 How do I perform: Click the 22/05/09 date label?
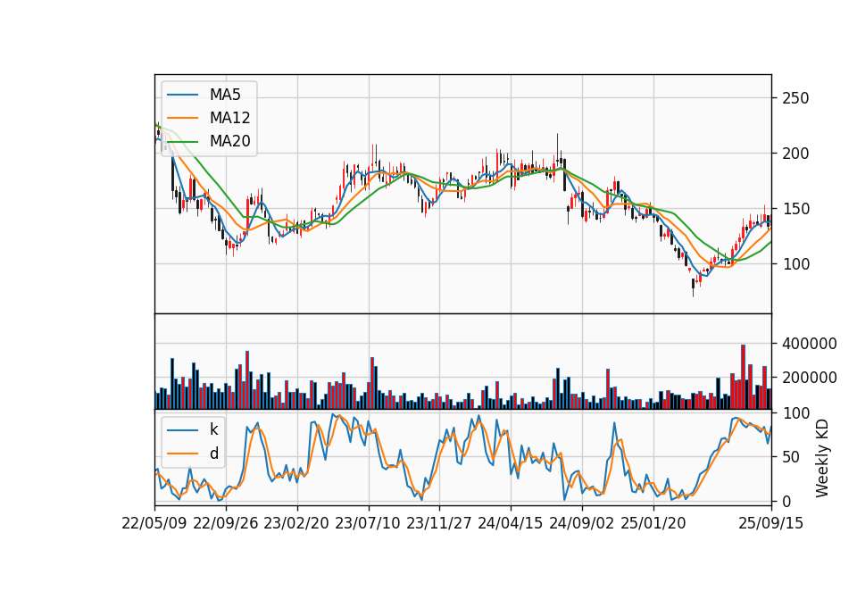pos(154,523)
